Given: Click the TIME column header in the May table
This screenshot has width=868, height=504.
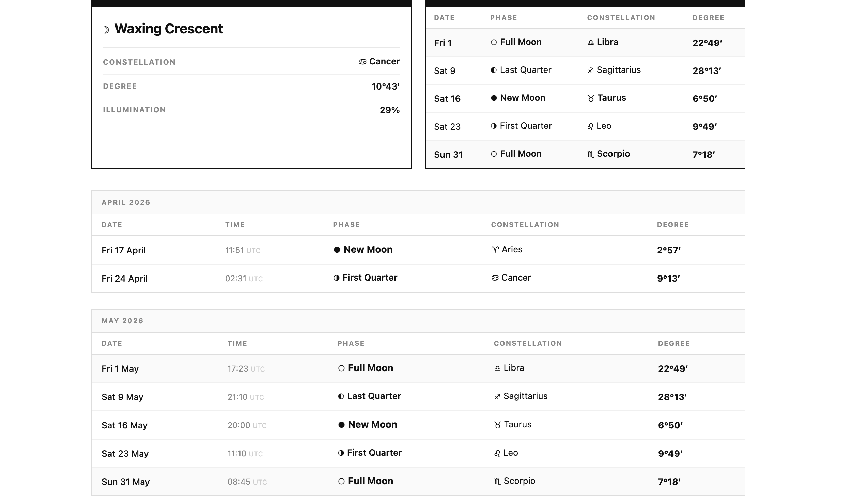Looking at the screenshot, I should tap(237, 343).
